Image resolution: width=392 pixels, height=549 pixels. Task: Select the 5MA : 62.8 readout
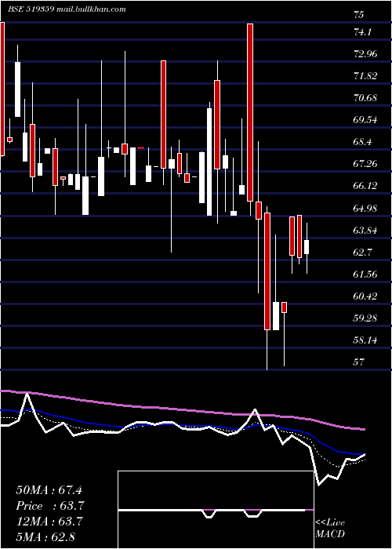[x=45, y=537]
